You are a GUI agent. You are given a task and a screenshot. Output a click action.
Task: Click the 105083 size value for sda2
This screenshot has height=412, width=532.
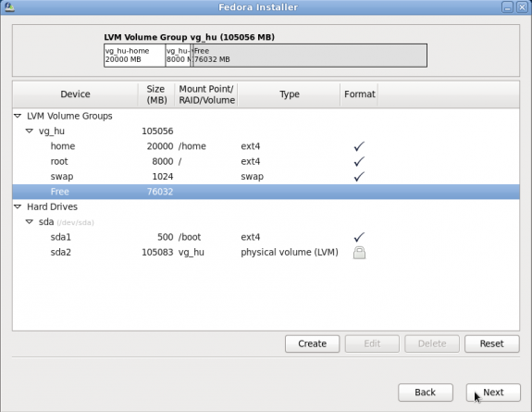[x=157, y=253]
